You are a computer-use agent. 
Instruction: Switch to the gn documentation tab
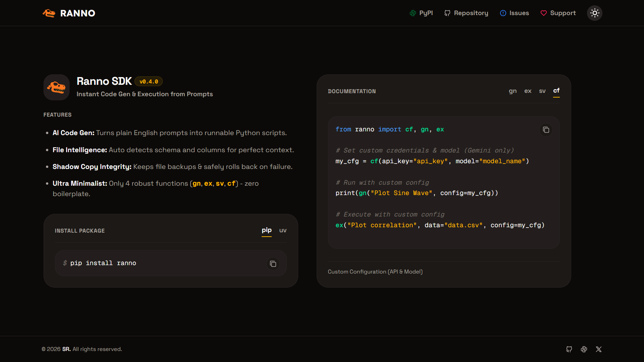click(513, 91)
